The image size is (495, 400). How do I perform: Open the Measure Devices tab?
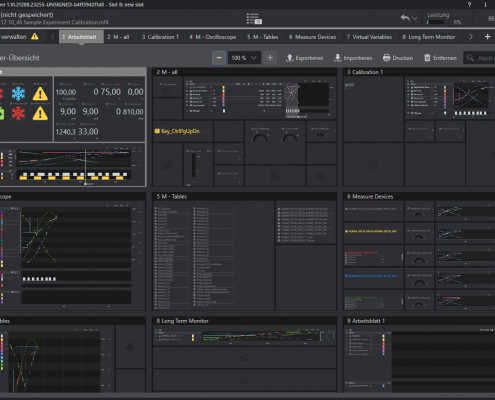click(x=313, y=37)
